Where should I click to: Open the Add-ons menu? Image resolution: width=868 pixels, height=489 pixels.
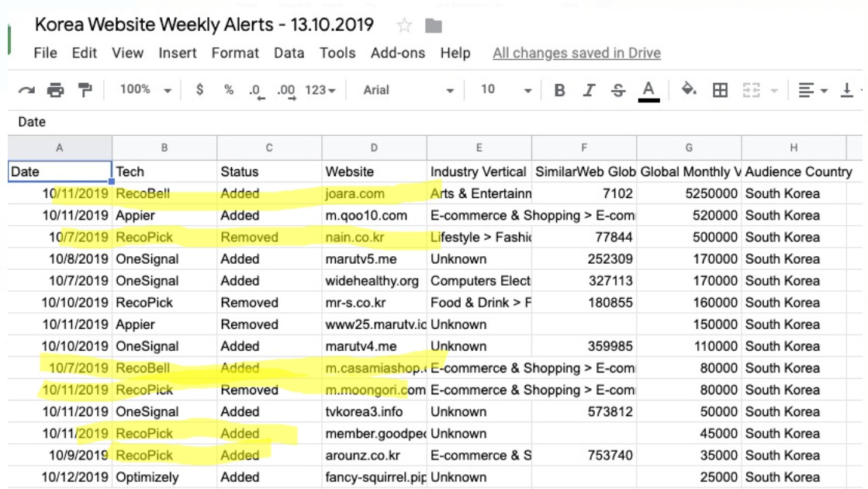pos(398,53)
